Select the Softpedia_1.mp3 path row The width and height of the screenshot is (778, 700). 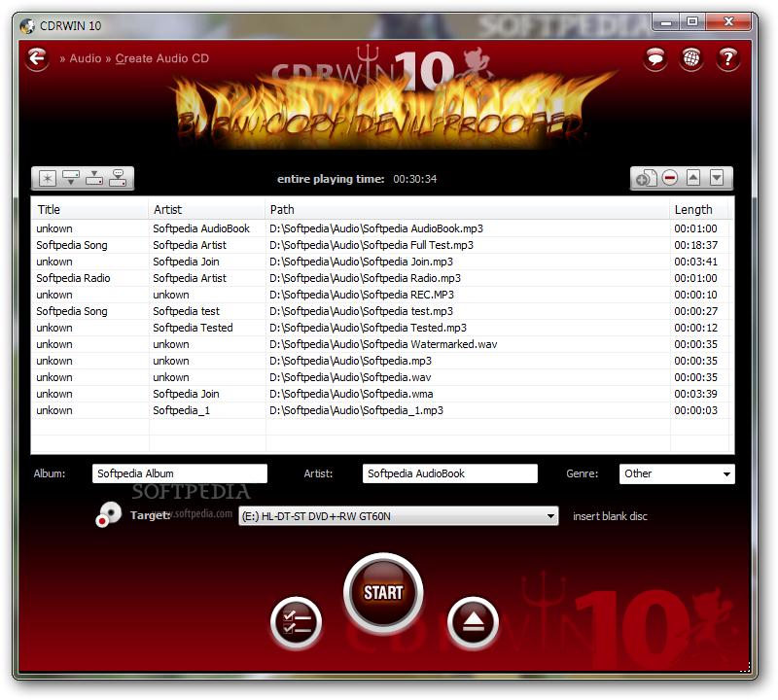coord(382,410)
